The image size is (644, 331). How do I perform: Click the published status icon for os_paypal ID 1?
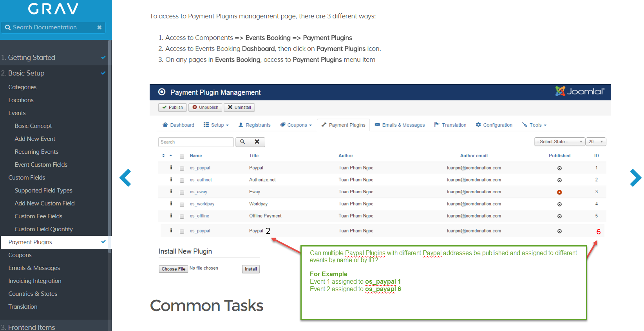point(559,168)
